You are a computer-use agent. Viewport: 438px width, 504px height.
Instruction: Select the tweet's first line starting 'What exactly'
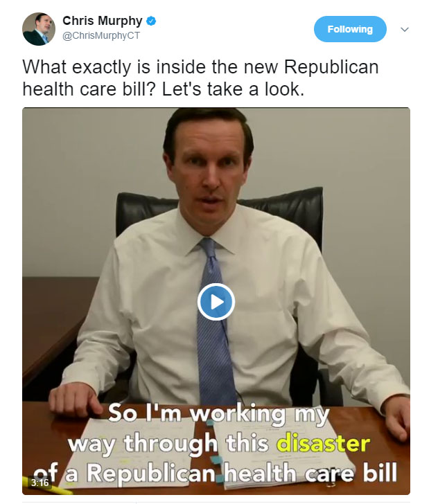200,67
